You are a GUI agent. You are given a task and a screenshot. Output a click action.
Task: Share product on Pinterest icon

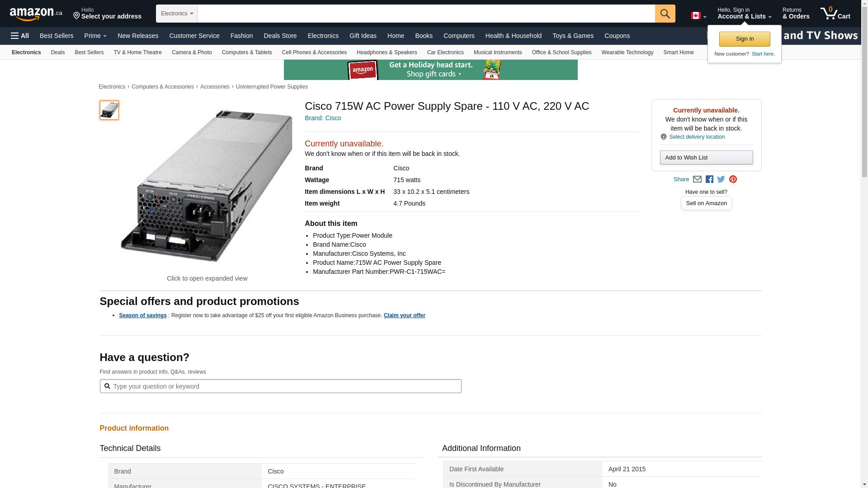click(x=733, y=179)
